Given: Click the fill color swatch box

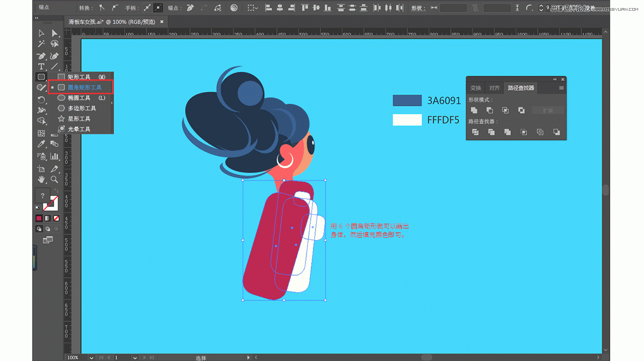Looking at the screenshot, I should click(x=42, y=196).
